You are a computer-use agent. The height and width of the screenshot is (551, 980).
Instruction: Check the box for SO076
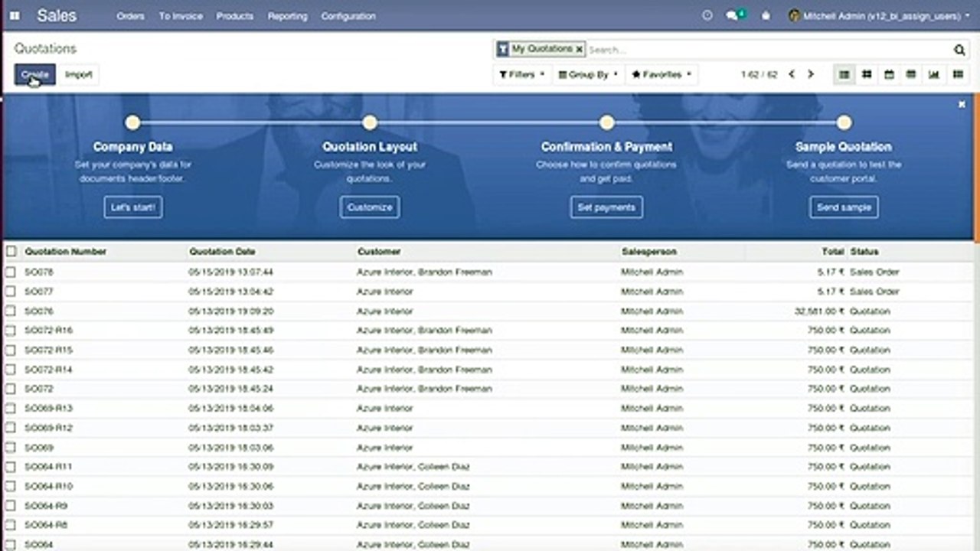11,311
